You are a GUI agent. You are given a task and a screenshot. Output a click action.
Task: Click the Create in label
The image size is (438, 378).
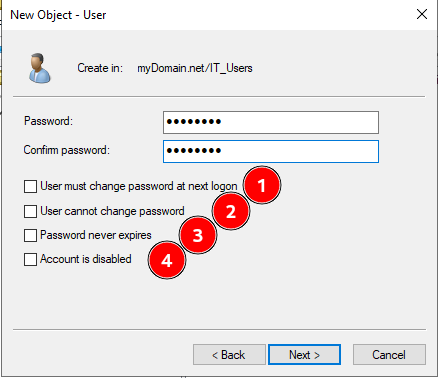coord(100,68)
